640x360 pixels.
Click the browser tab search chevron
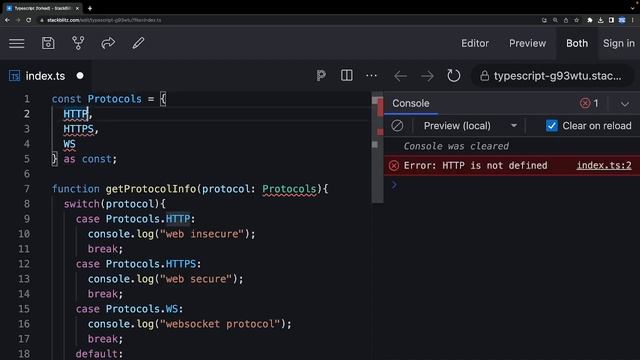[632, 8]
